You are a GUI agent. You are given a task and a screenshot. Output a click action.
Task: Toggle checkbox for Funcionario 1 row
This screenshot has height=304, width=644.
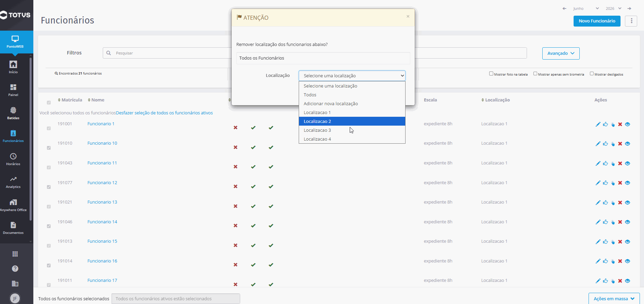click(49, 128)
